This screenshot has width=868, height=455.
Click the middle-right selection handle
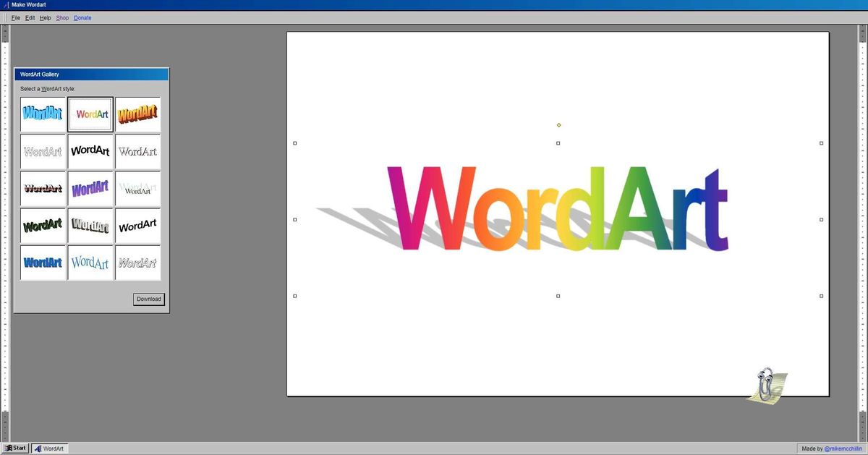821,219
